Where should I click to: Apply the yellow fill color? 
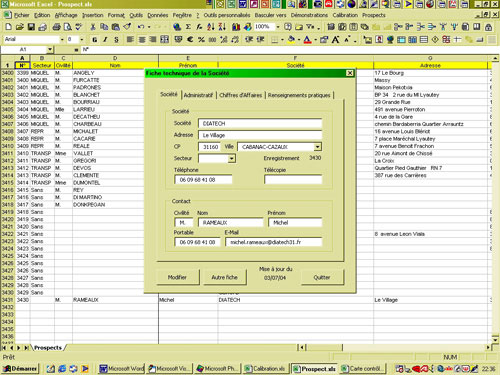click(x=291, y=40)
